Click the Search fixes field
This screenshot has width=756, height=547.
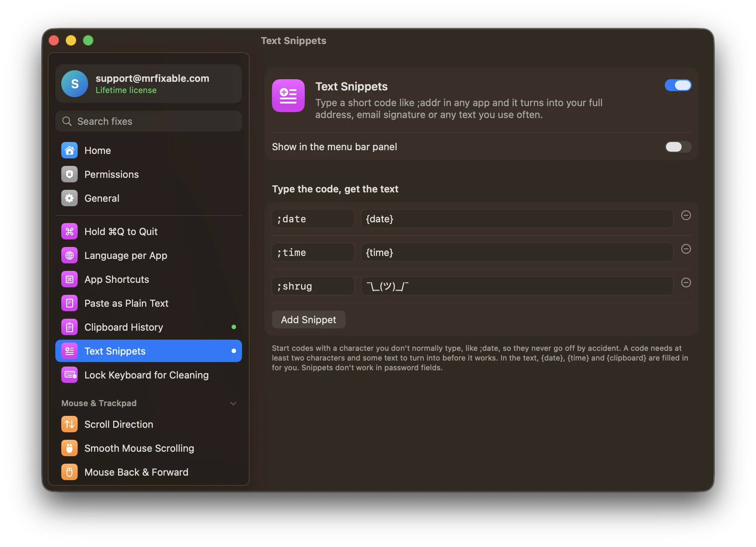click(149, 121)
